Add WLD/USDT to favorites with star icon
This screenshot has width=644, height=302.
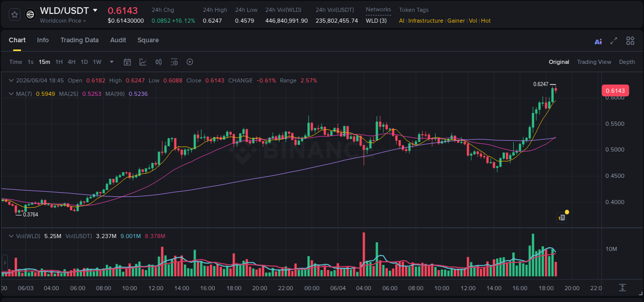[x=14, y=14]
